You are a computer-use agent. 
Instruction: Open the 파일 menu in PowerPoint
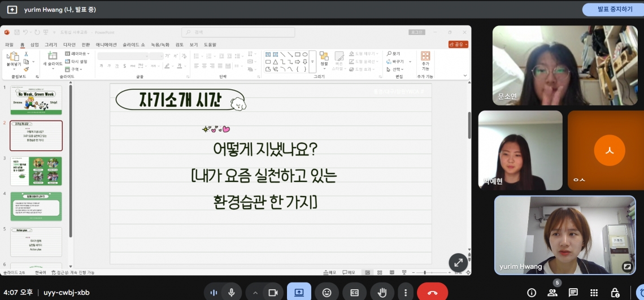9,45
